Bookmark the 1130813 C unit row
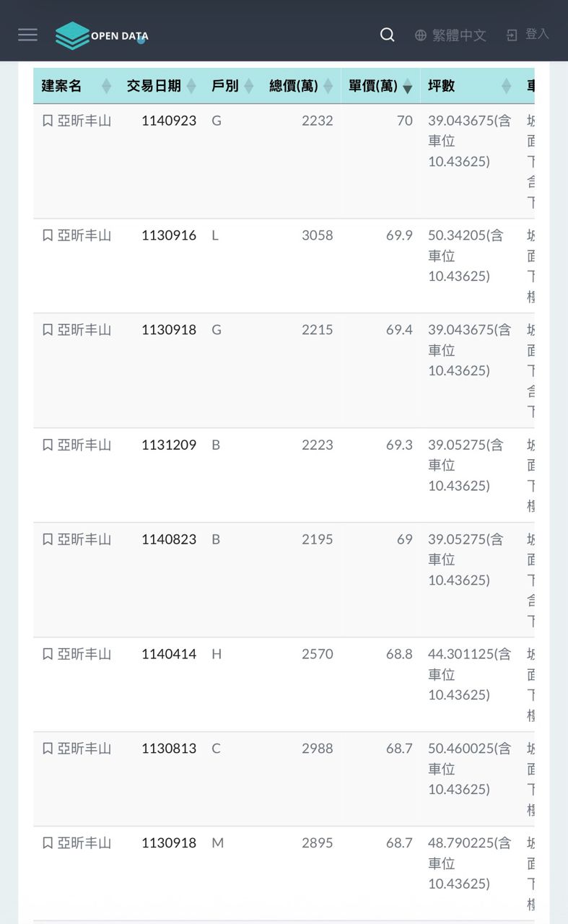This screenshot has width=568, height=924. pos(48,749)
